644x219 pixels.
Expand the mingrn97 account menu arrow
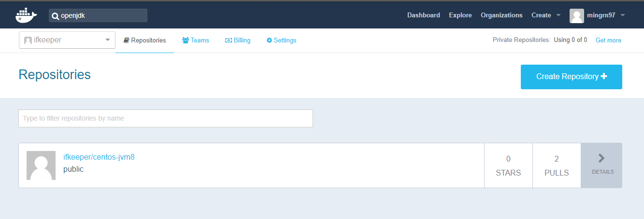[623, 15]
